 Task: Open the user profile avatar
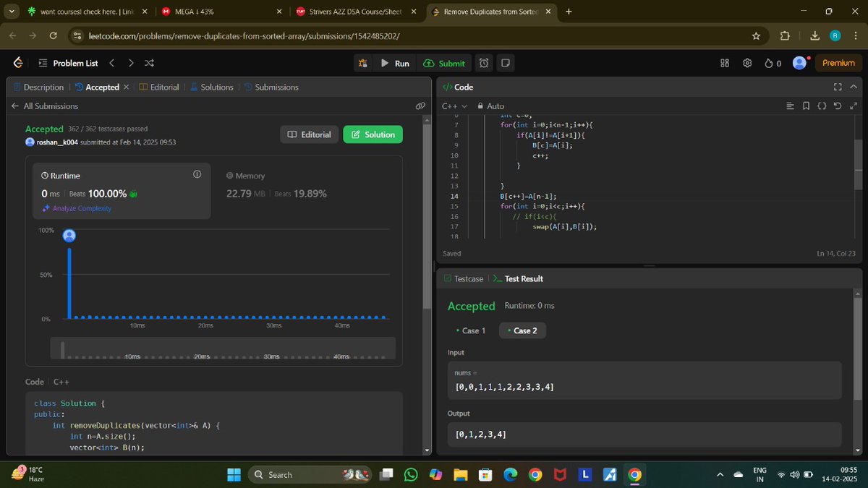tap(799, 63)
